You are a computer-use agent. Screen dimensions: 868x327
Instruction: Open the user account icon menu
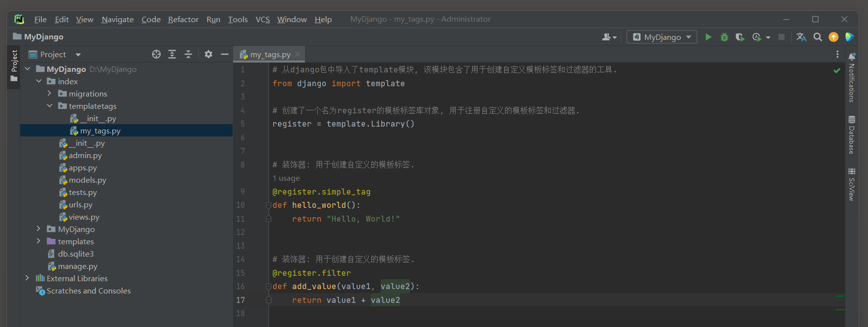click(x=609, y=37)
